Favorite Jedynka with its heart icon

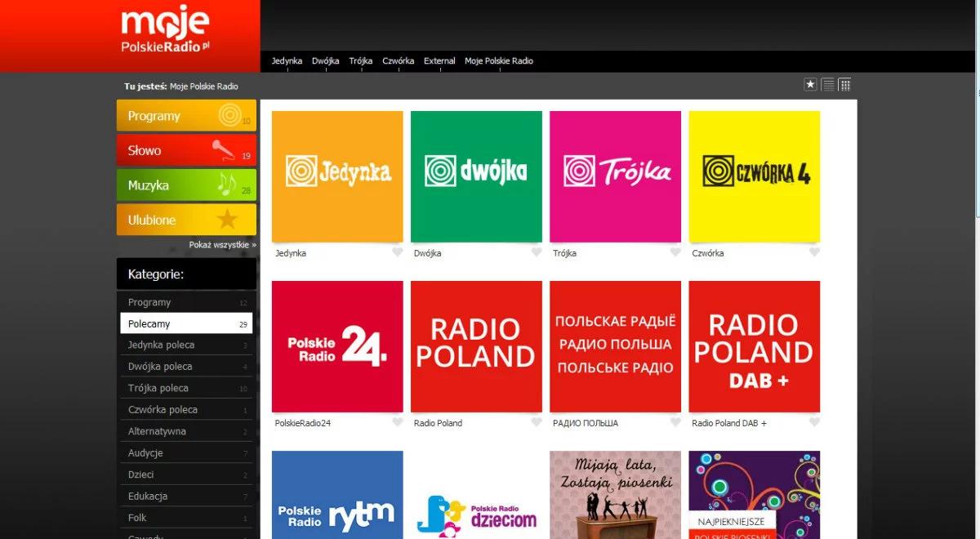[x=398, y=252]
